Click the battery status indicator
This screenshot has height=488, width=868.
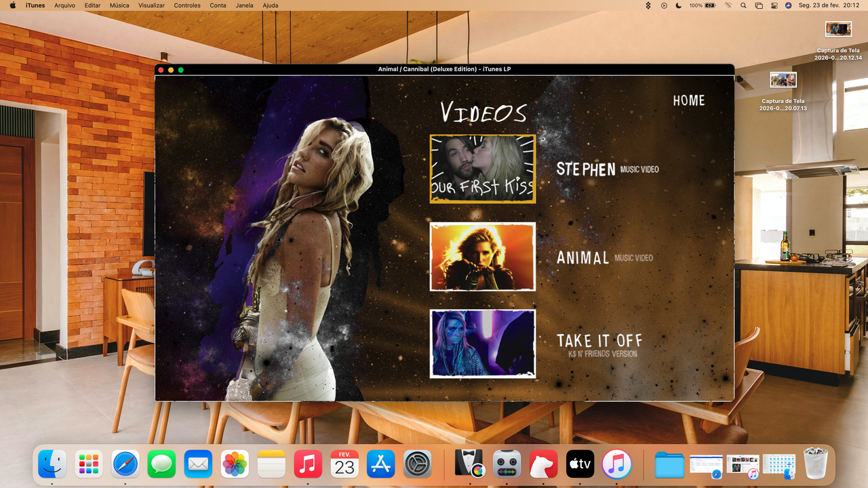pyautogui.click(x=703, y=5)
